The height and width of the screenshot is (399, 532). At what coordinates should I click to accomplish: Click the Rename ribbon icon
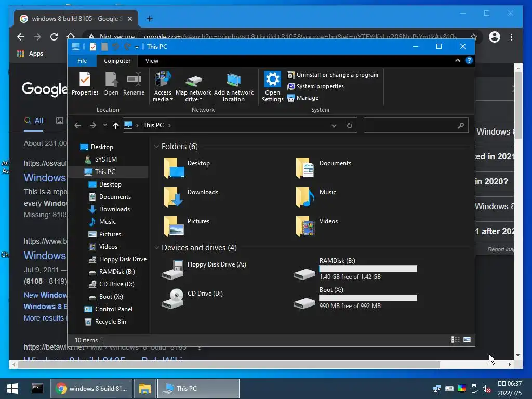(x=134, y=84)
